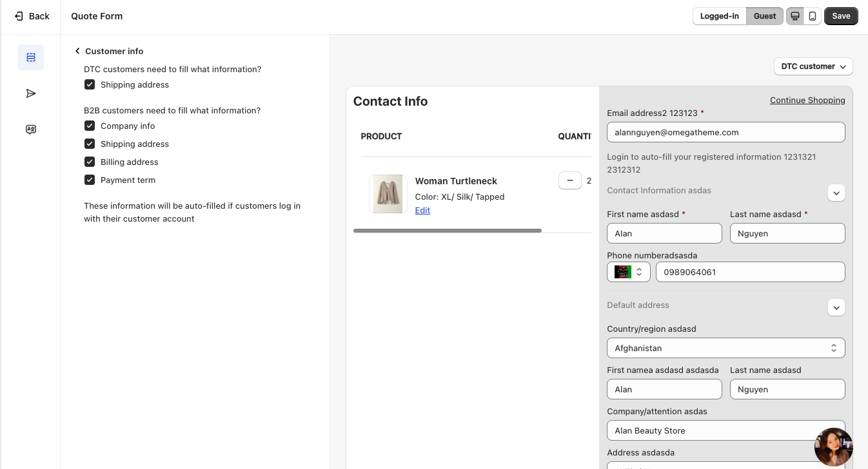Click the Customer info back chevron
The height and width of the screenshot is (469, 868).
(77, 51)
